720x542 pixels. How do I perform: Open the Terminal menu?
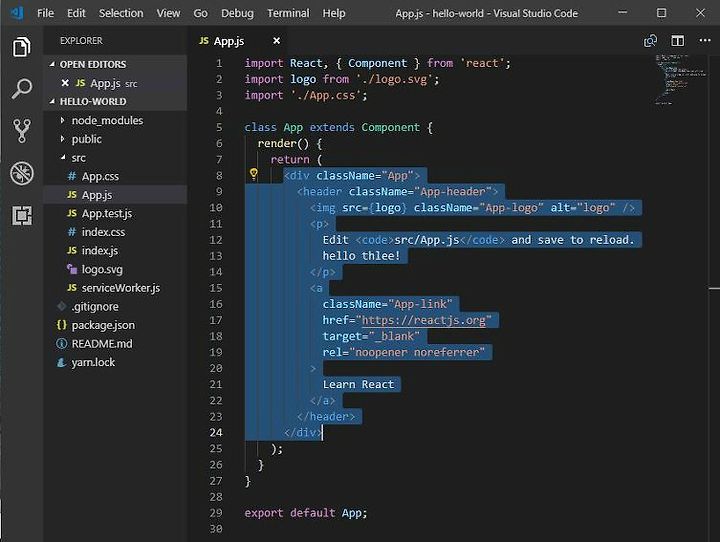click(x=288, y=13)
